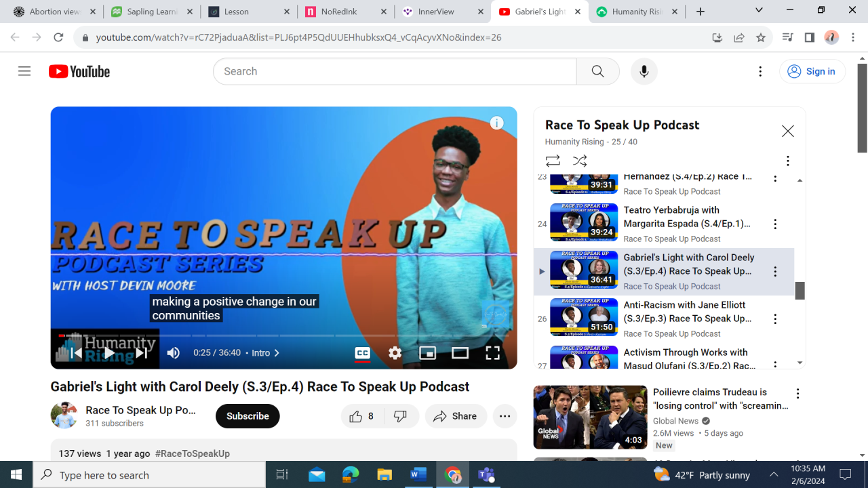Skip to the next video
The image size is (868, 488).
(141, 352)
